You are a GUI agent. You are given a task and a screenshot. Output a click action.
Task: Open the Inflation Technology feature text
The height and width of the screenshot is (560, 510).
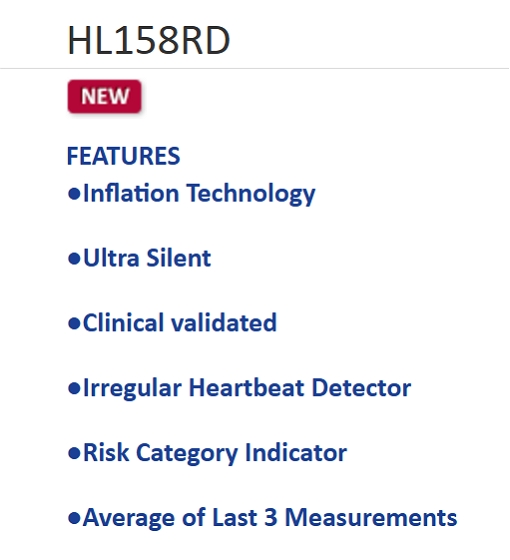[x=199, y=194]
